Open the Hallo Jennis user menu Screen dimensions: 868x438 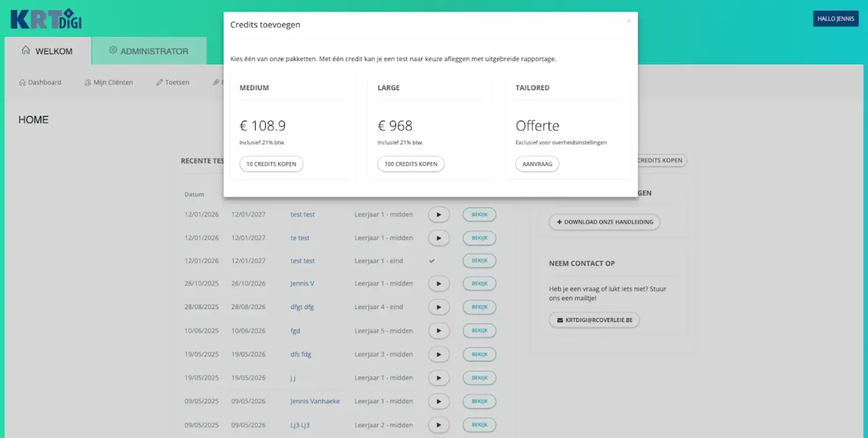click(835, 19)
